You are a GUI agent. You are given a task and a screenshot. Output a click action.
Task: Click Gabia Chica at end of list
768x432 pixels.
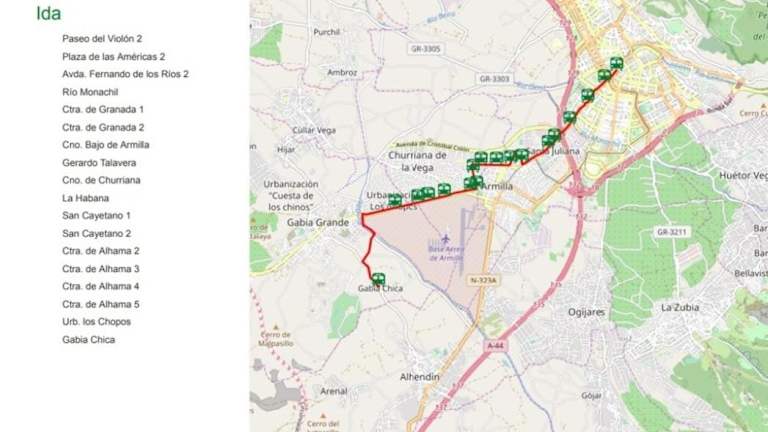[89, 340]
